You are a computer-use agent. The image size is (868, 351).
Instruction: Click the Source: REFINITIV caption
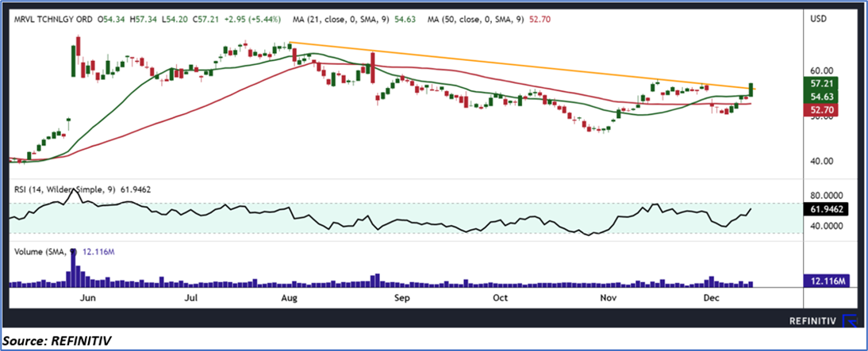pos(56,341)
